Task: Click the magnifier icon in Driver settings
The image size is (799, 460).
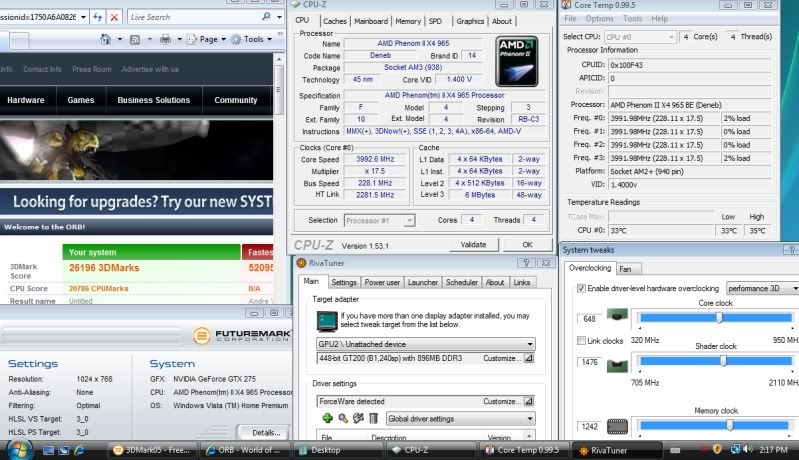Action: (x=342, y=418)
